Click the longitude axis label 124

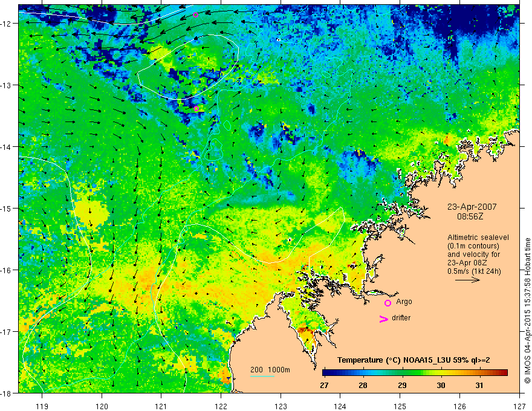point(340,406)
